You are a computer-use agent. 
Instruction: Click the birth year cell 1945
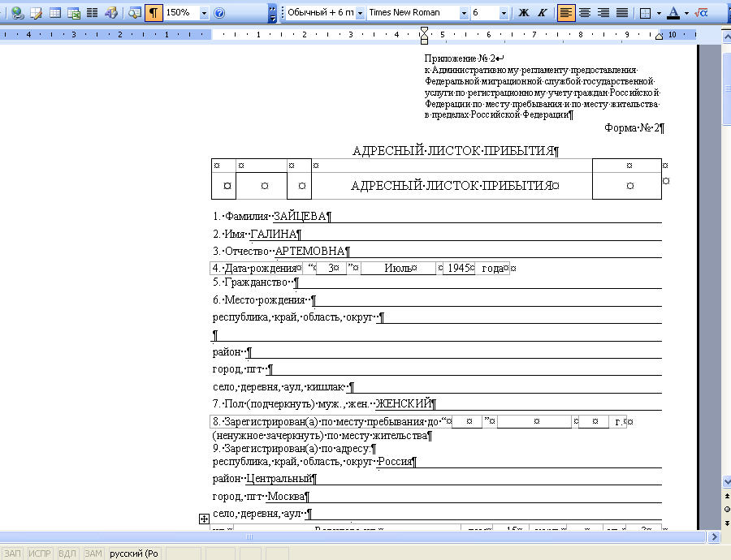pos(459,268)
